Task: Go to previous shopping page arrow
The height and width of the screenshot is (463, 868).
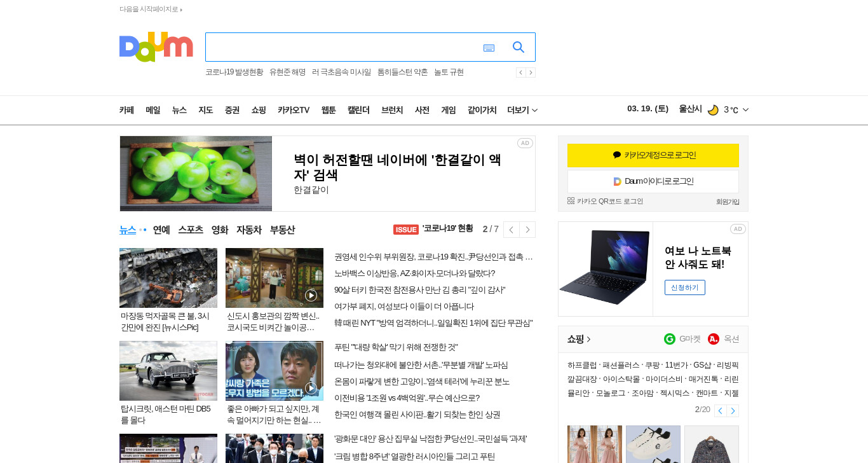Action: click(x=720, y=411)
